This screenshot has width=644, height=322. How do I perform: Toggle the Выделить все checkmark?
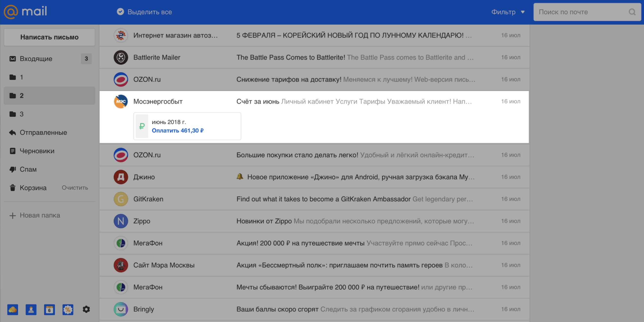click(120, 12)
